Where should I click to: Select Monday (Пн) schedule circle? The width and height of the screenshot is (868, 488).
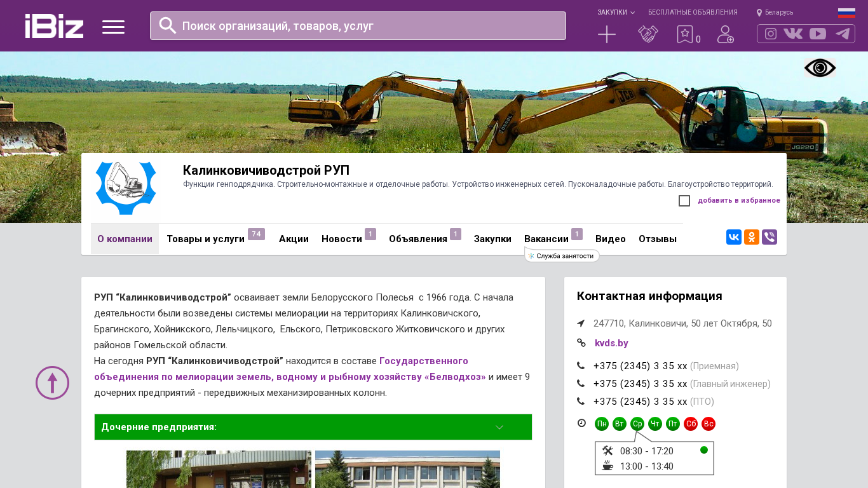pyautogui.click(x=602, y=424)
